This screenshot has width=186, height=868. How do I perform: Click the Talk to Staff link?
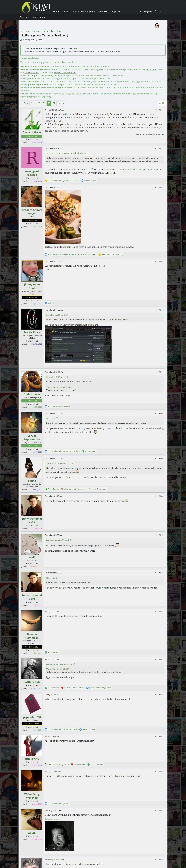coord(151,69)
